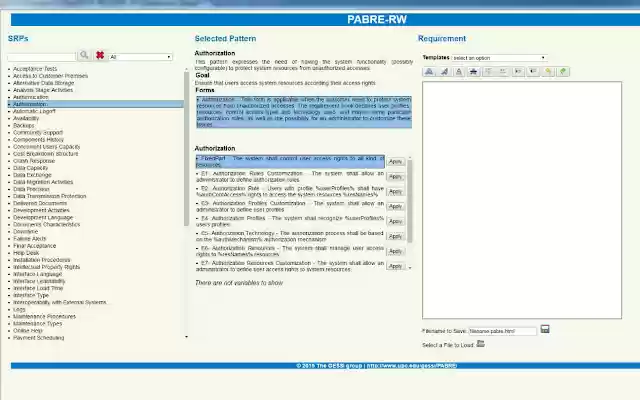Click inside the Requirement editor text area
The image size is (640, 400).
click(x=522, y=200)
